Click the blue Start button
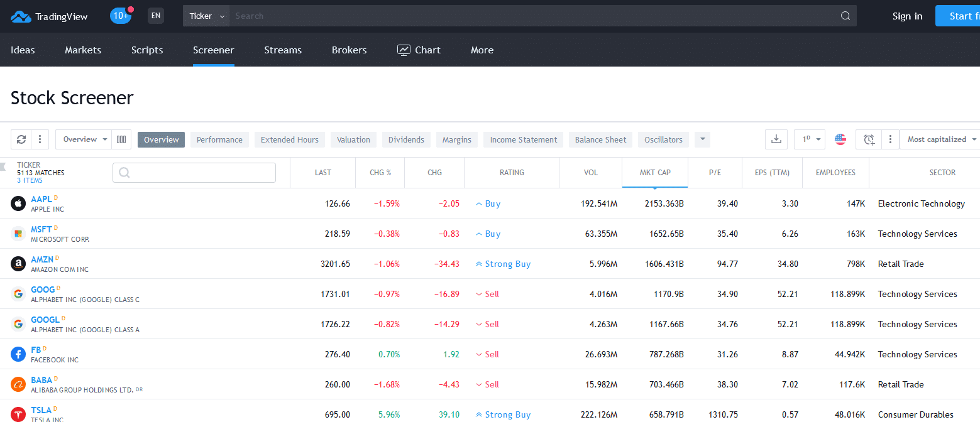Image resolution: width=980 pixels, height=422 pixels. 957,16
